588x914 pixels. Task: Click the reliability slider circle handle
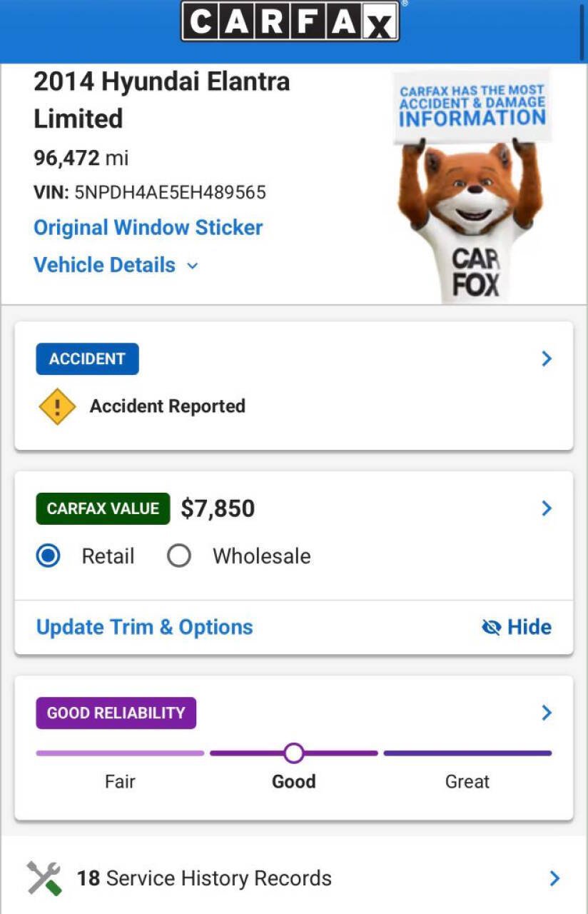[x=293, y=753]
